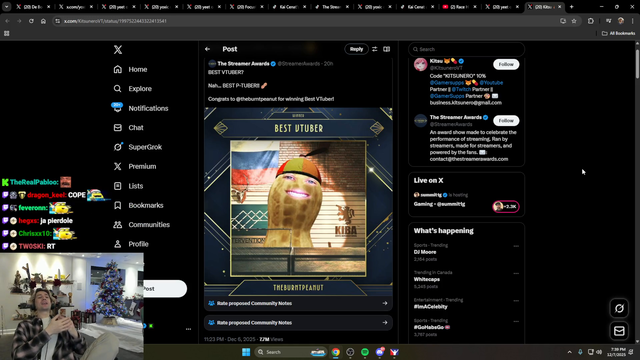640x360 pixels.
Task: Follow The Streamer Awards account
Action: (506, 120)
